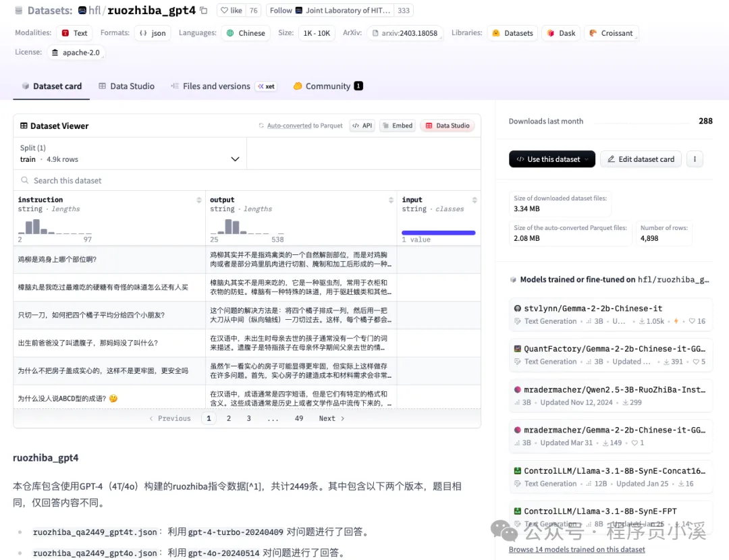Image resolution: width=729 pixels, height=560 pixels.
Task: Sort by the input column arrows
Action: pos(475,200)
